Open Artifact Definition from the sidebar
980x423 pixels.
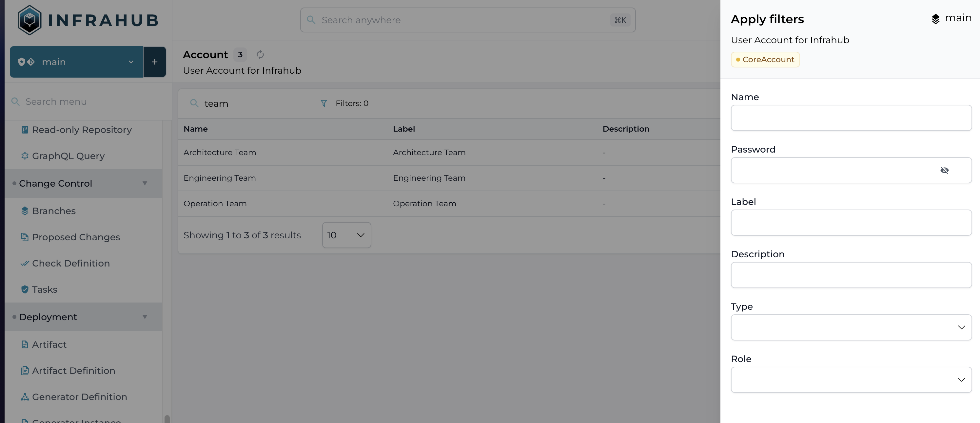coord(73,371)
